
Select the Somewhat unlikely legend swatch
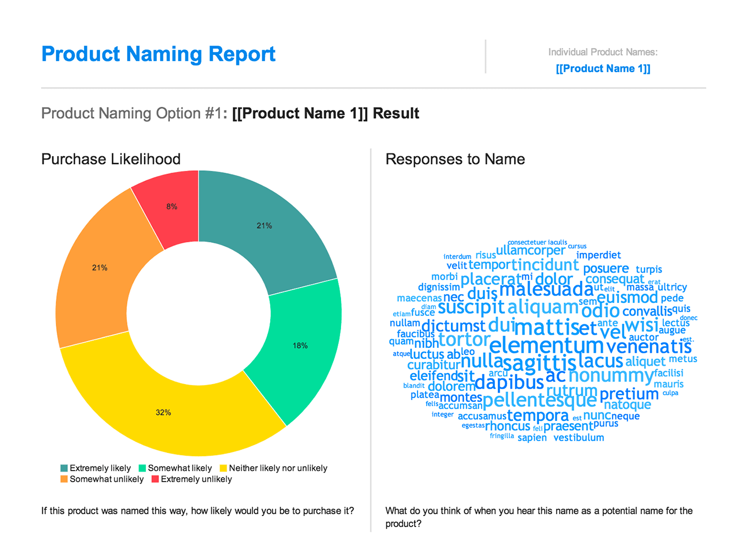(63, 479)
